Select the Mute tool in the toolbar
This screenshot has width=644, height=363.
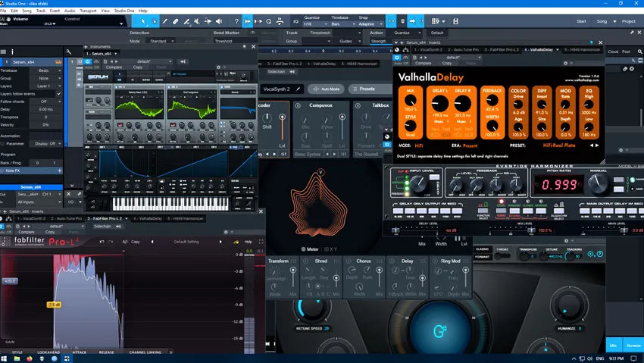pos(197,21)
